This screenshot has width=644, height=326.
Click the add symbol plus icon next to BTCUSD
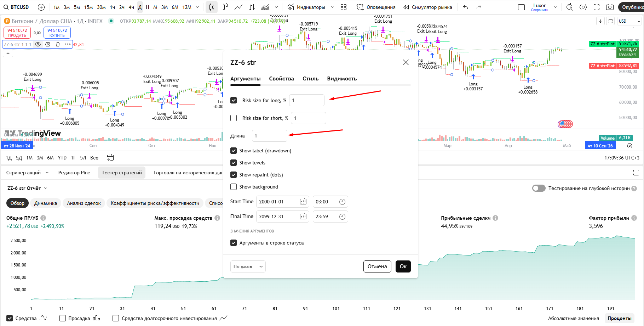41,7
